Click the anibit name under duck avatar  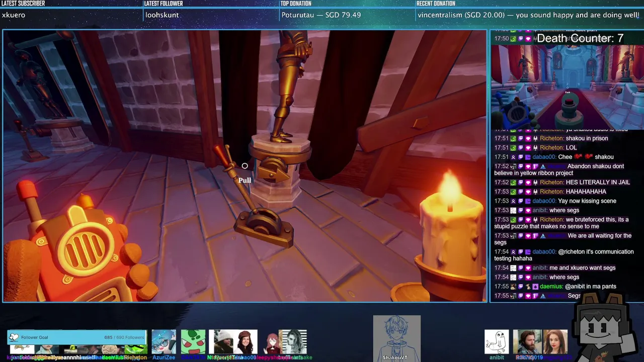coord(497,357)
